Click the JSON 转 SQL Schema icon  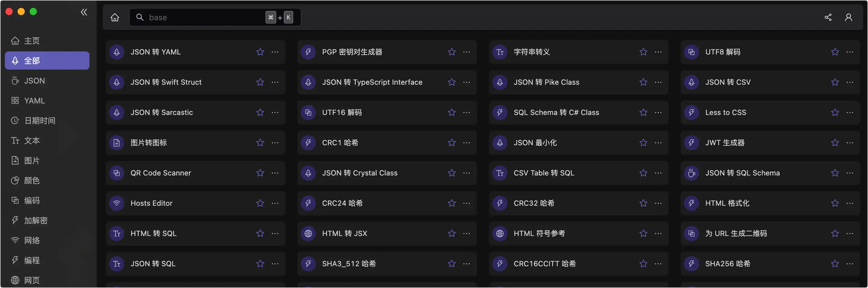point(691,173)
